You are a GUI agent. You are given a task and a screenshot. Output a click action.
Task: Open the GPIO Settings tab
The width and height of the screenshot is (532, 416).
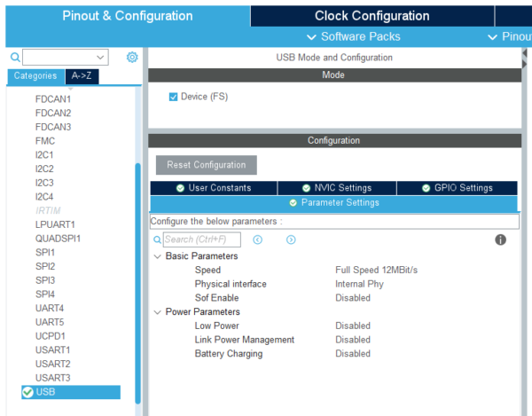coord(457,188)
